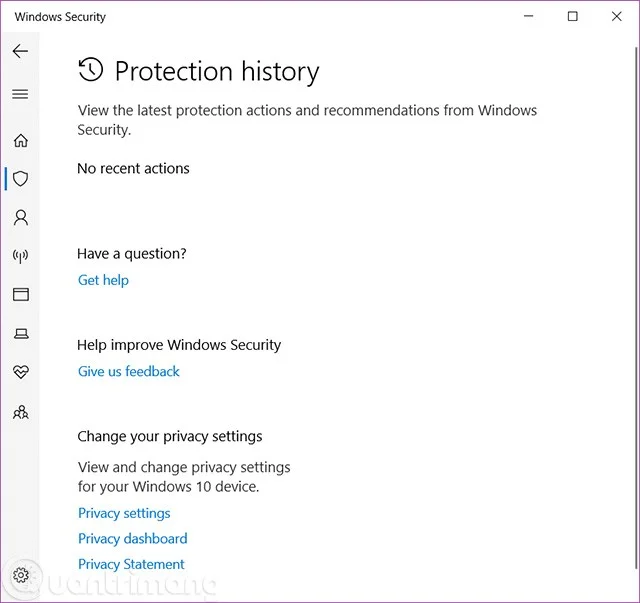Open the hamburger navigation menu

(20, 95)
